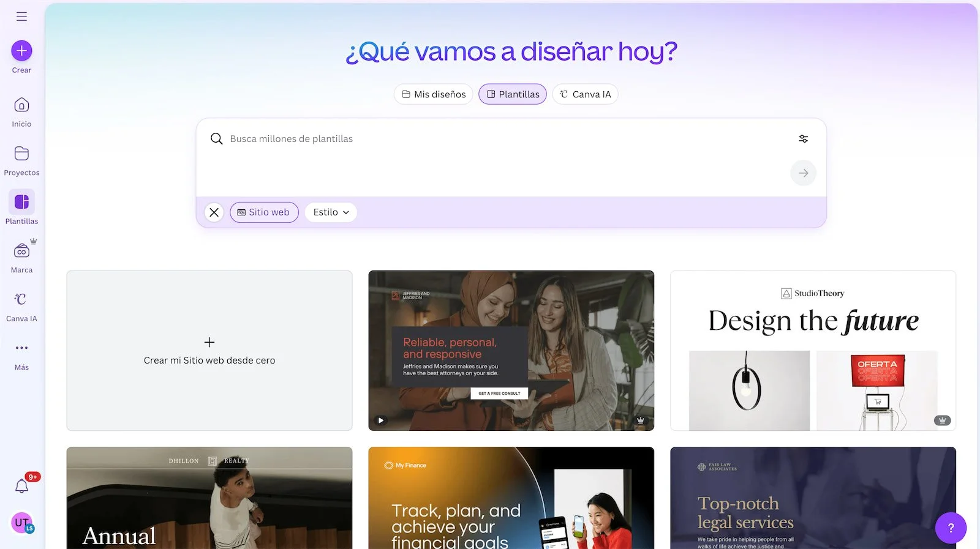Expand the Estilo dropdown

[331, 212]
